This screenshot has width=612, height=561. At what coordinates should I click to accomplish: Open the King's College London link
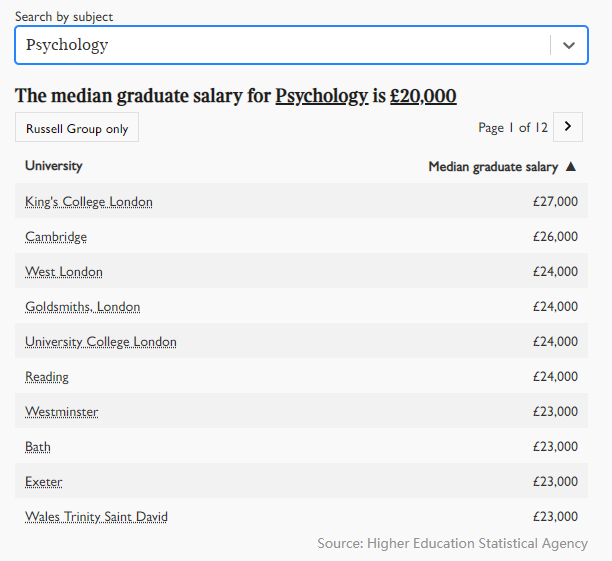coord(89,202)
